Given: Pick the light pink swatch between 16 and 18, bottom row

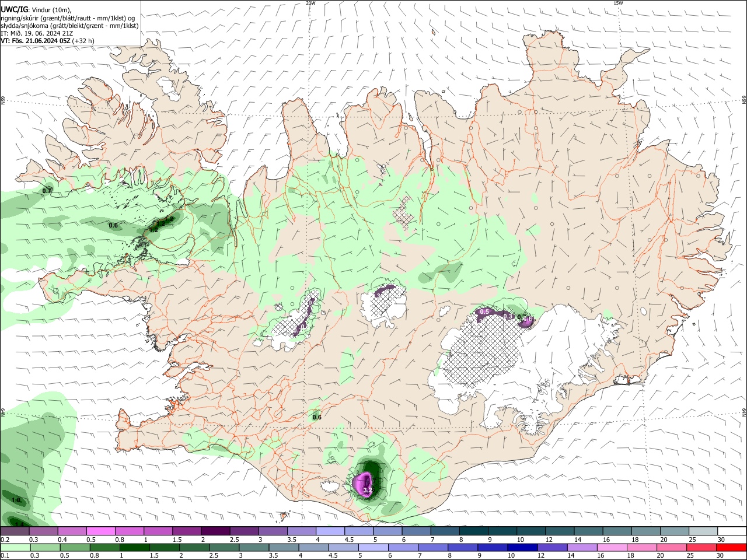Looking at the screenshot, I should click(x=612, y=547).
